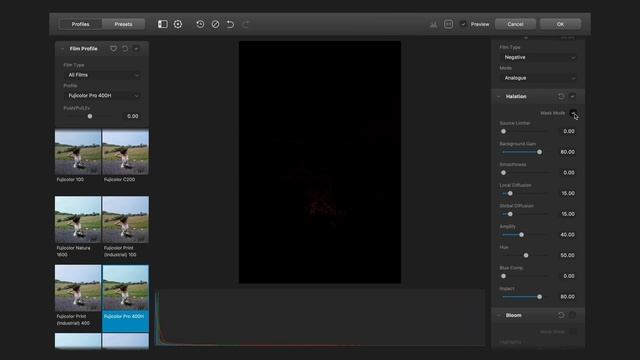Image resolution: width=640 pixels, height=360 pixels.
Task: Toggle the side panel layout icon
Action: [162, 24]
